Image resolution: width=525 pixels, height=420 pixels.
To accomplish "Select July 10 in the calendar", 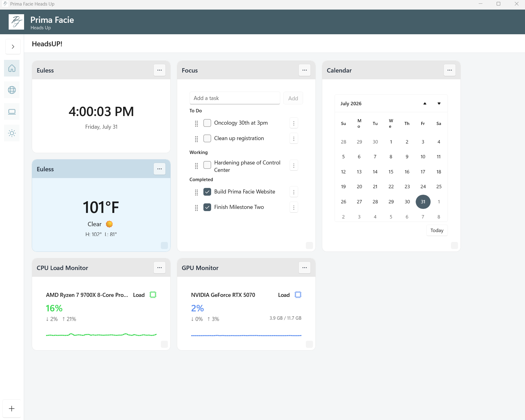I will (x=423, y=157).
